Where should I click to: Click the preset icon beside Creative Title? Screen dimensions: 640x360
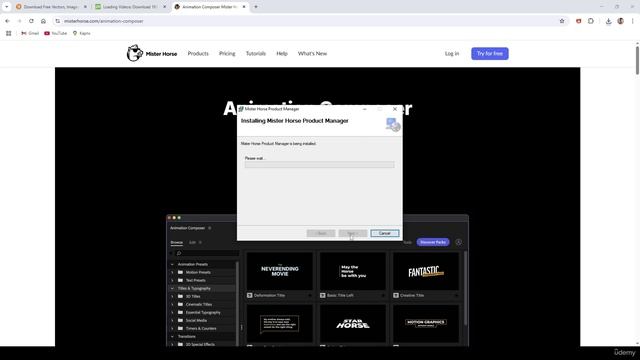click(x=396, y=295)
